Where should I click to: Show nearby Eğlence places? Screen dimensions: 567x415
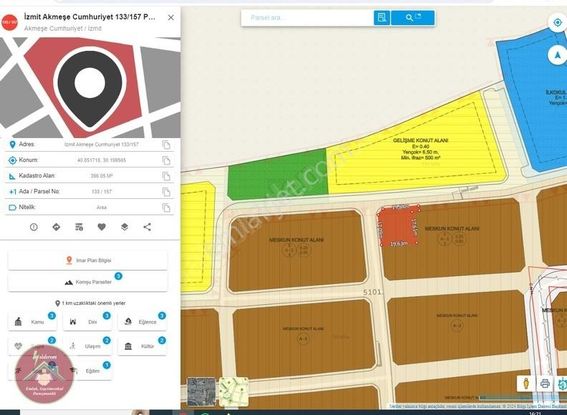coord(142,322)
